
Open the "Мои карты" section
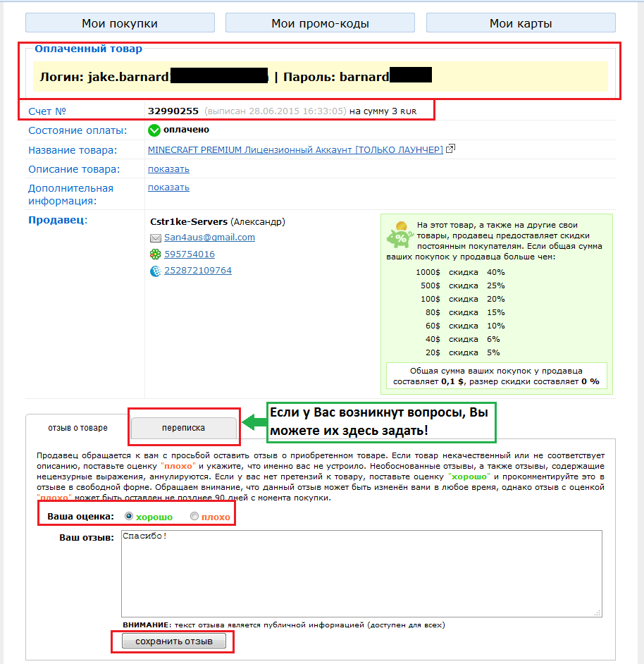click(521, 23)
